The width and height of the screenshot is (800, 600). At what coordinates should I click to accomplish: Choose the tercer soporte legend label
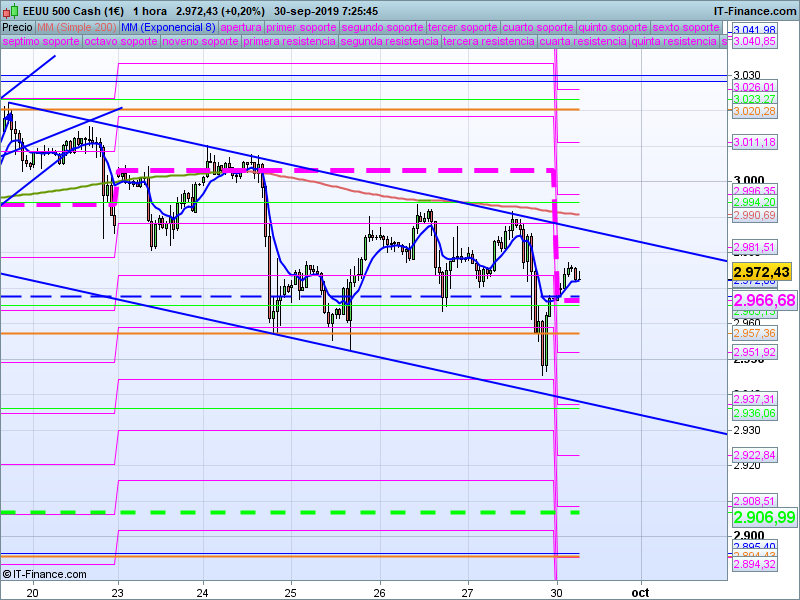pyautogui.click(x=462, y=27)
